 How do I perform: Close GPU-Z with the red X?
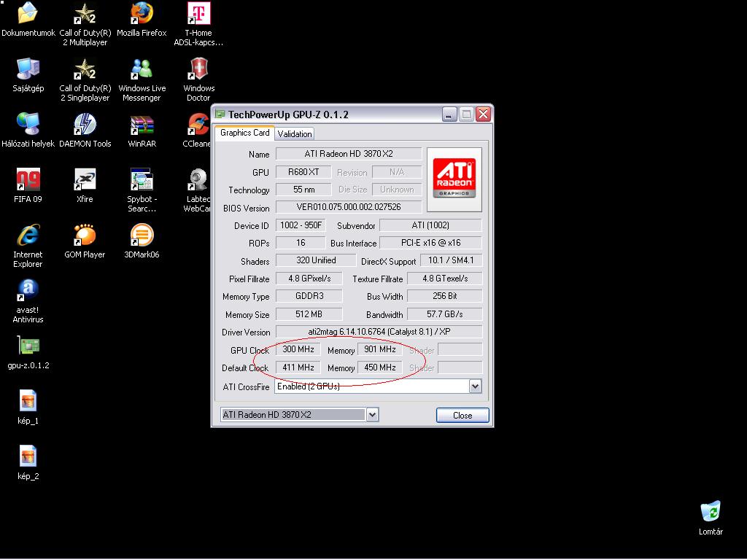tap(483, 114)
